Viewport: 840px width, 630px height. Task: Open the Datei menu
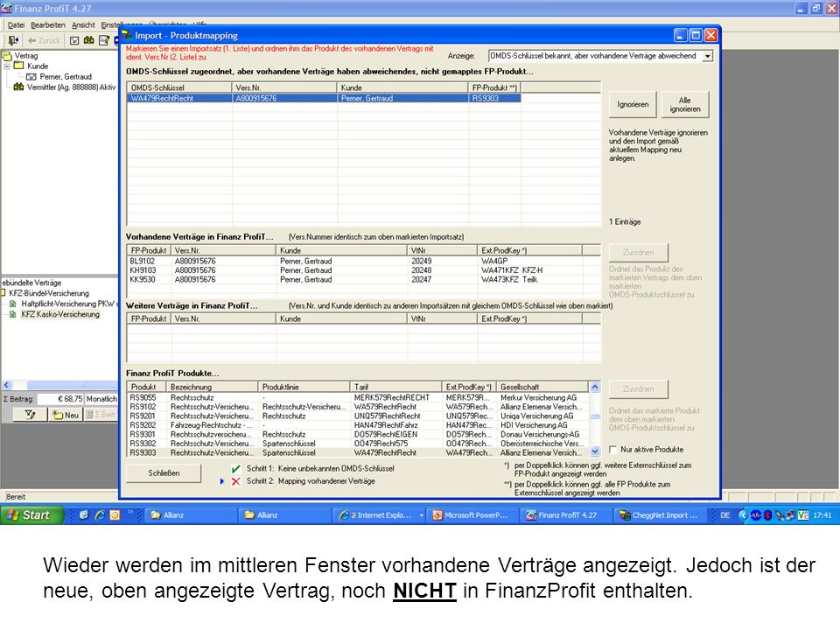point(16,24)
